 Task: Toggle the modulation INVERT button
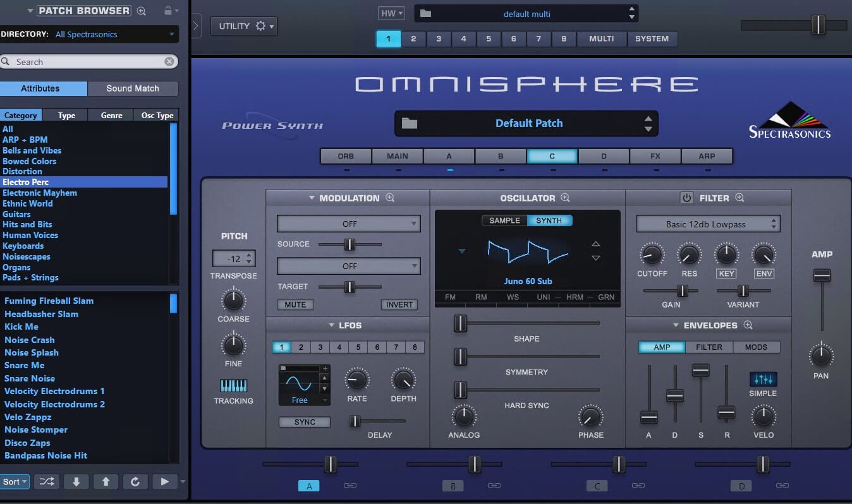coord(399,304)
